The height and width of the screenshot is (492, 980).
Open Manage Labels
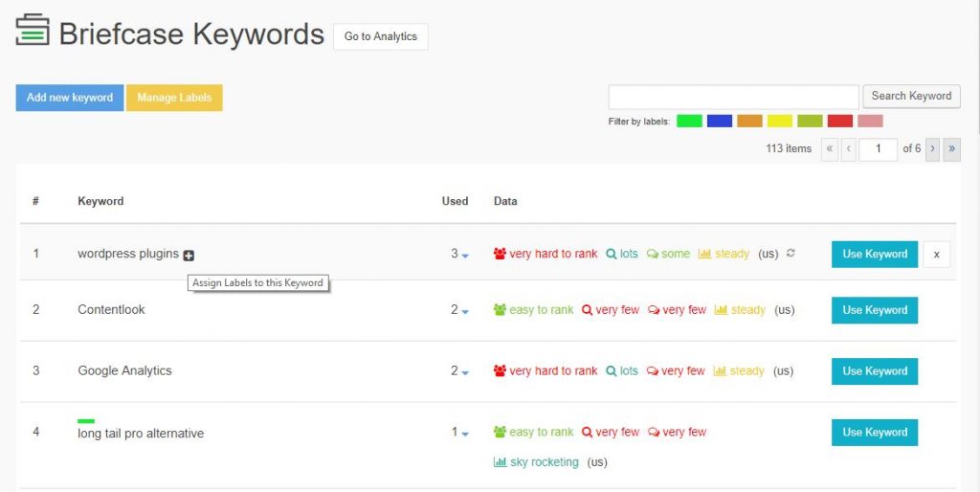pos(174,98)
